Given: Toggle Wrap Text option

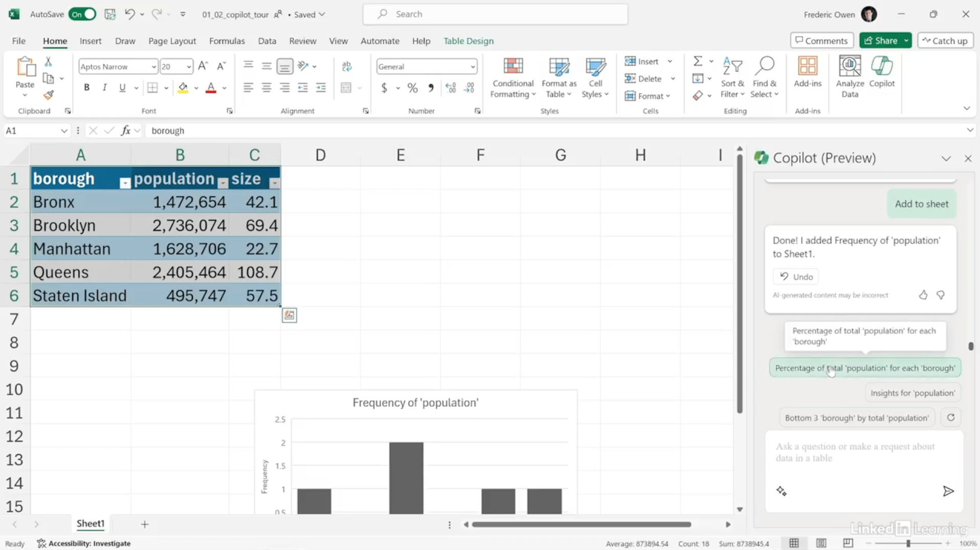Looking at the screenshot, I should pyautogui.click(x=347, y=66).
